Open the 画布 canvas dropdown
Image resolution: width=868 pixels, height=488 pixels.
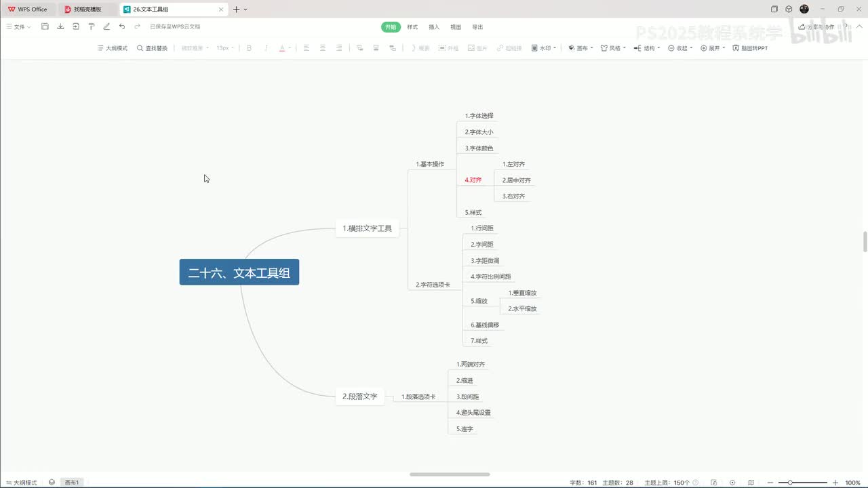coord(580,48)
